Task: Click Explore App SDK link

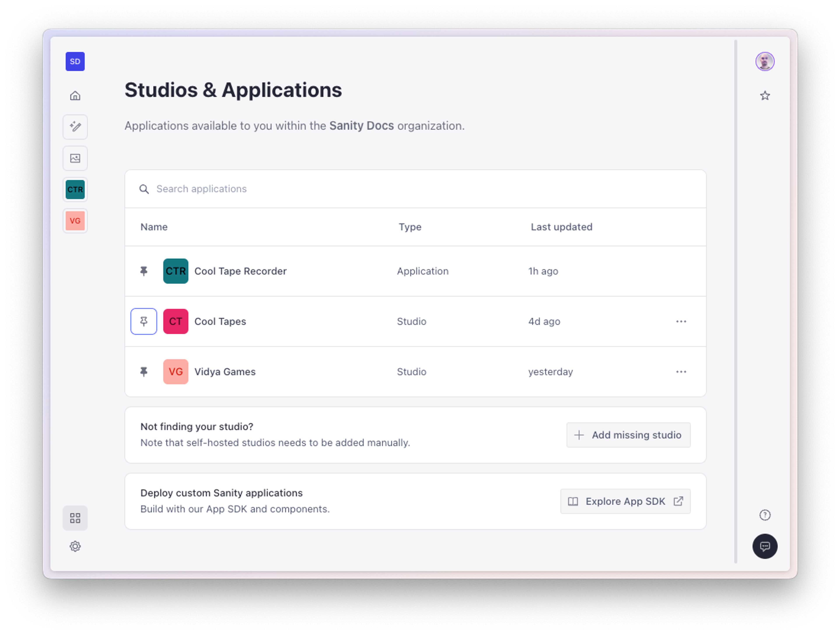Action: 625,501
